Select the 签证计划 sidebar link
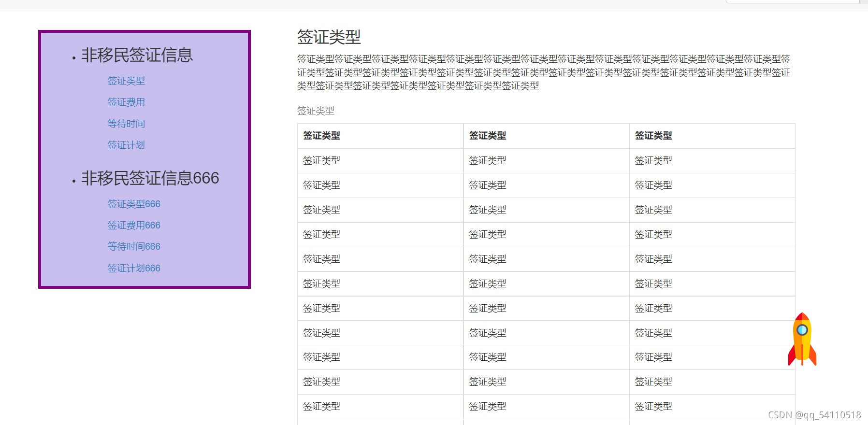This screenshot has width=868, height=425. 126,145
